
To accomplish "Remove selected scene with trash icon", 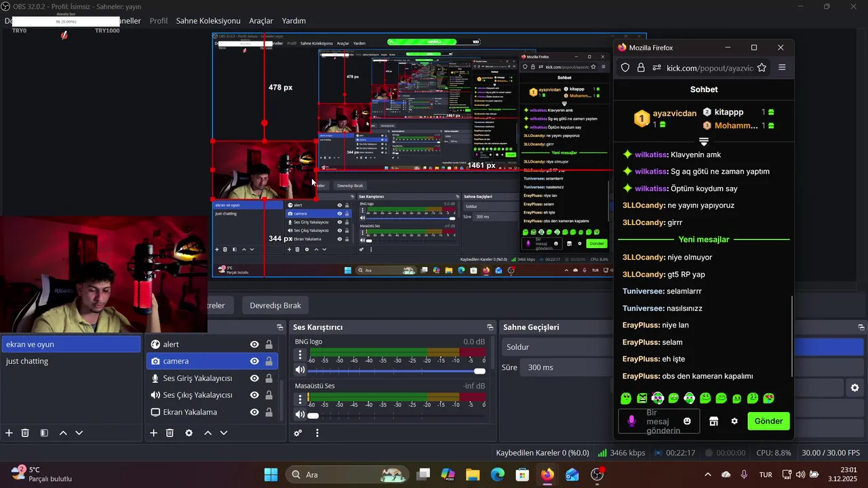I will tap(25, 432).
